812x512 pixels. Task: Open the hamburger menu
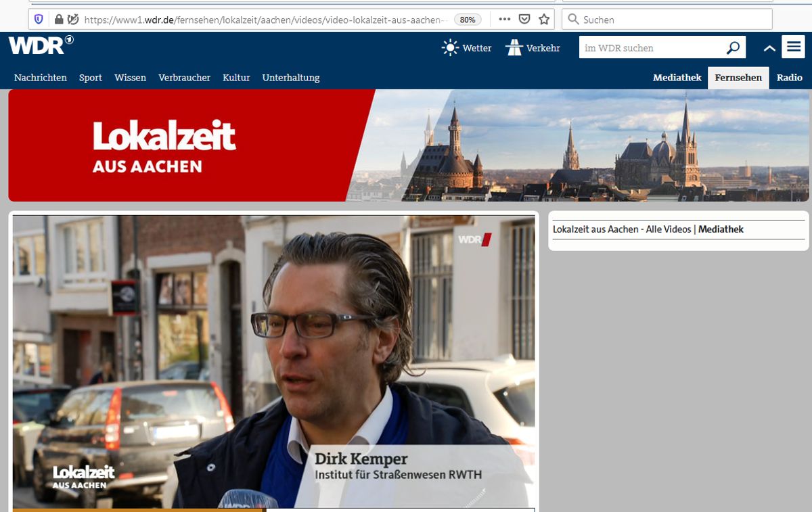tap(793, 47)
